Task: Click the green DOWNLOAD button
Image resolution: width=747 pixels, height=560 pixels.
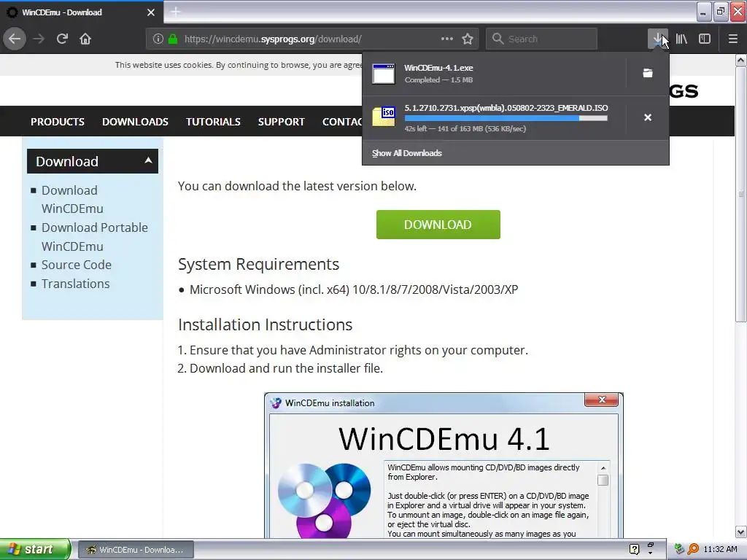Action: click(x=438, y=225)
